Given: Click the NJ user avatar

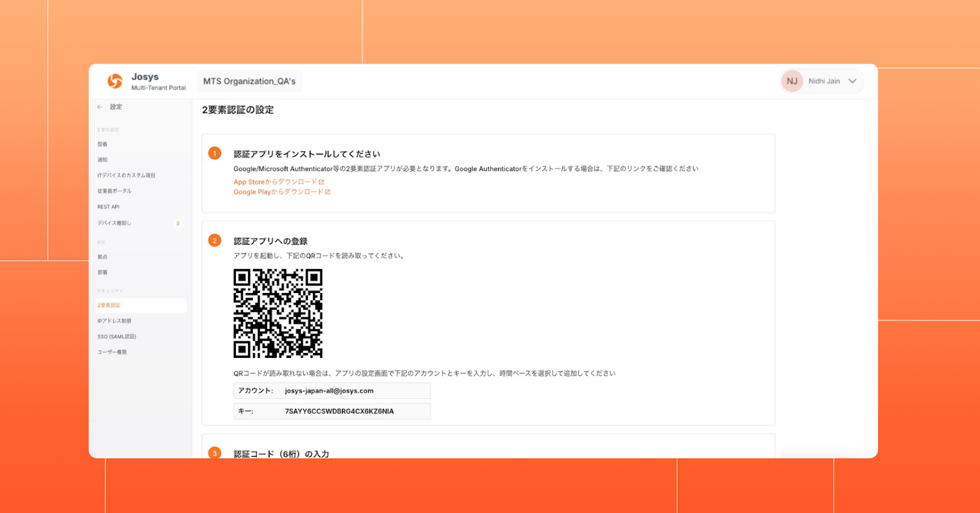Looking at the screenshot, I should tap(792, 81).
